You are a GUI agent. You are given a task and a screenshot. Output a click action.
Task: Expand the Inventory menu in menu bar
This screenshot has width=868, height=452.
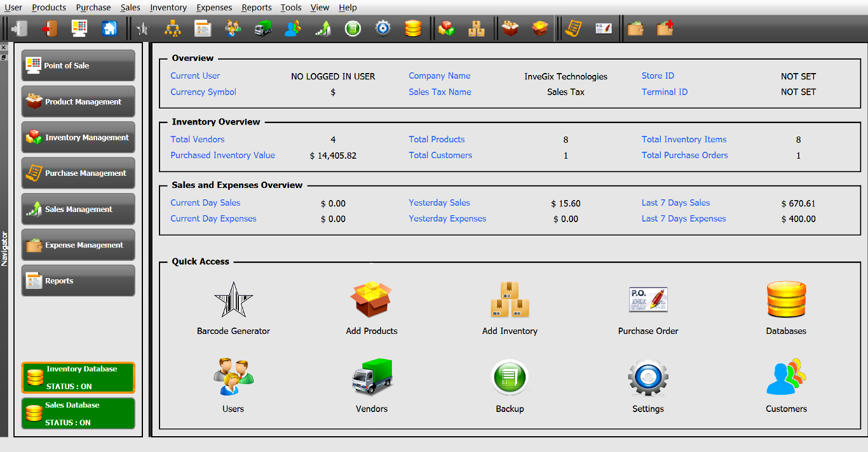(168, 8)
